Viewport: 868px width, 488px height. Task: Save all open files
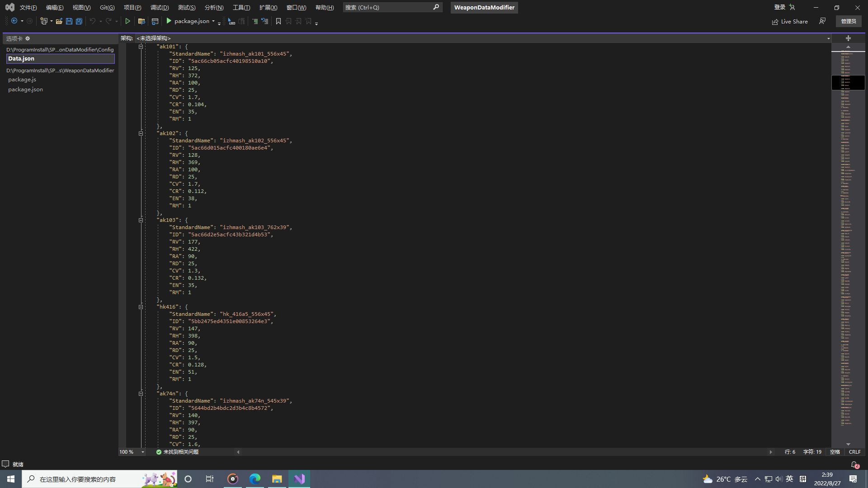(x=78, y=21)
